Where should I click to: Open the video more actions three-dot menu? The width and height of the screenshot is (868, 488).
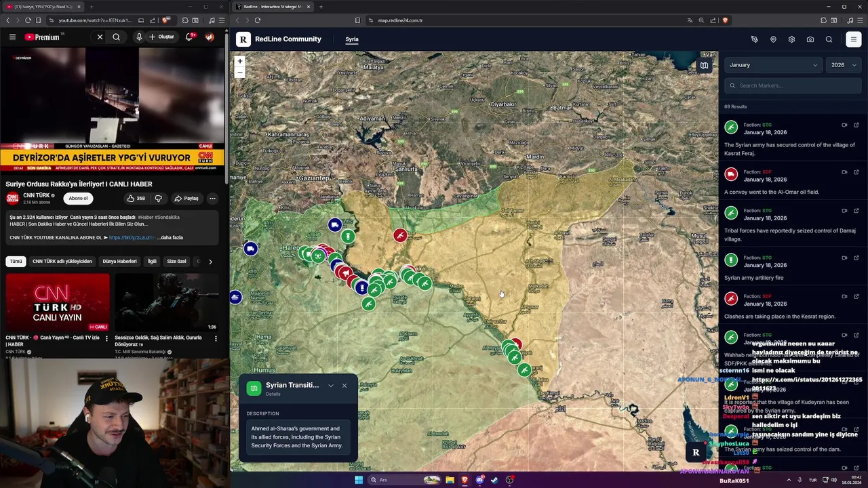click(212, 199)
